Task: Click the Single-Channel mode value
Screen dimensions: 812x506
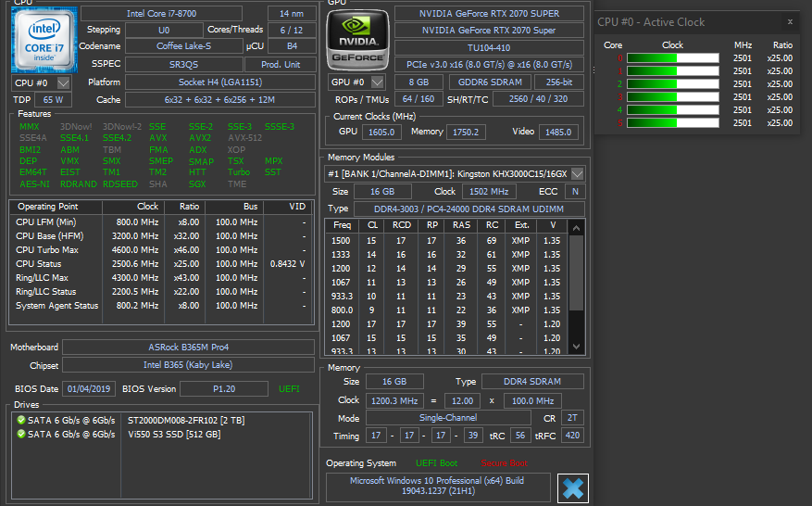Action: click(448, 418)
